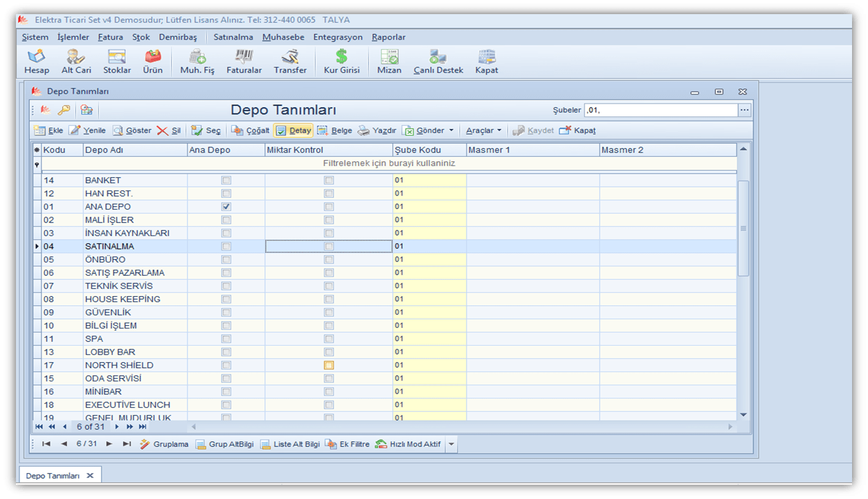The height and width of the screenshot is (499, 868).
Task: Open Şubeler selector ellipsis button
Action: (745, 110)
